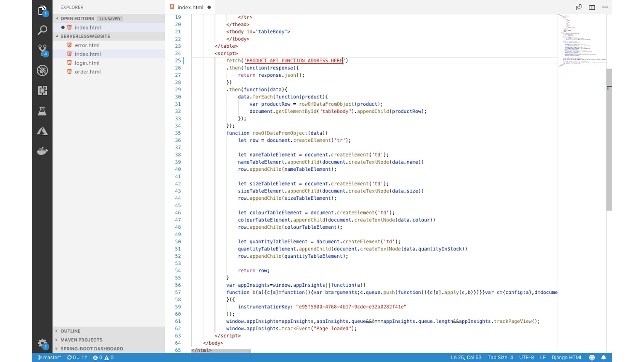The image size is (644, 362).
Task: Select Django HTML language mode
Action: coord(567,358)
